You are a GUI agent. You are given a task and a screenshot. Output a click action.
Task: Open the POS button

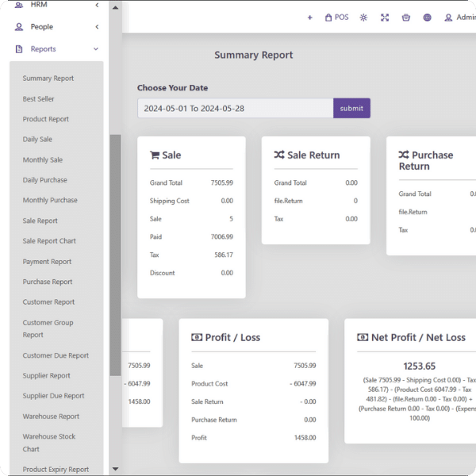click(x=336, y=17)
